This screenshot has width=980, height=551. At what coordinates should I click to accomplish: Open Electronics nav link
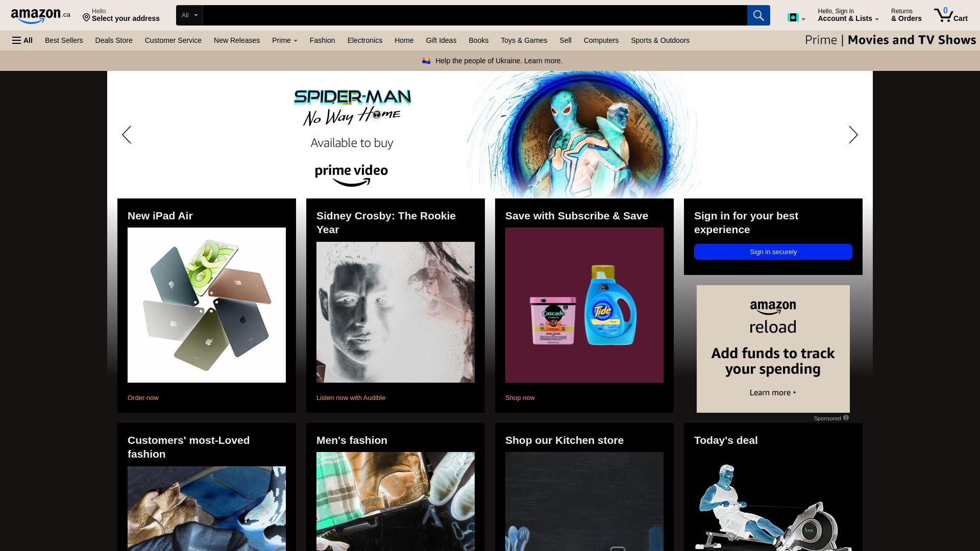pos(365,40)
